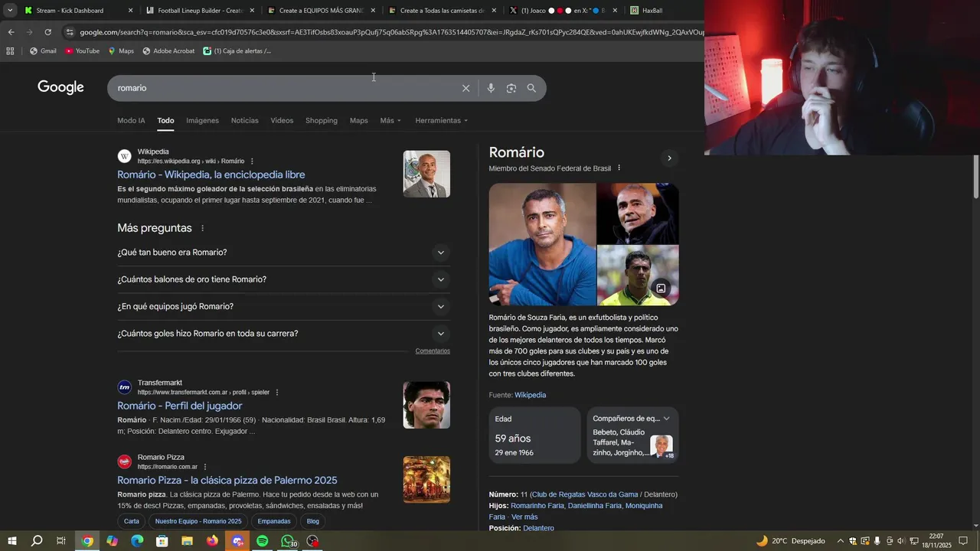Open the Chrome apps grid in bookmarks bar
Image resolution: width=980 pixels, height=551 pixels.
pyautogui.click(x=10, y=51)
